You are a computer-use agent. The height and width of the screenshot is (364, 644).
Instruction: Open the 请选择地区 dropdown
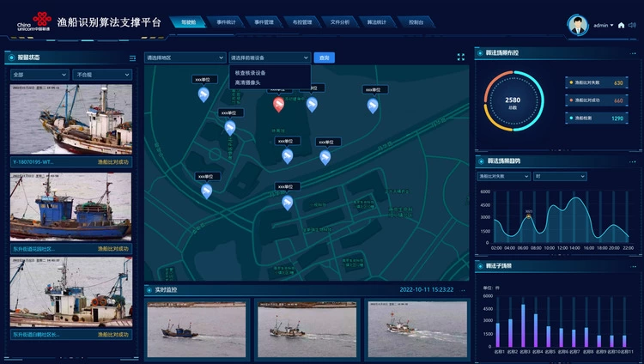(184, 58)
